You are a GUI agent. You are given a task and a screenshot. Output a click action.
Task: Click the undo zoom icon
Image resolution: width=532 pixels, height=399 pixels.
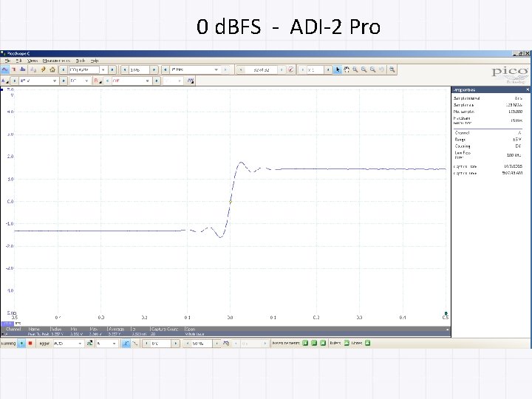tap(382, 69)
